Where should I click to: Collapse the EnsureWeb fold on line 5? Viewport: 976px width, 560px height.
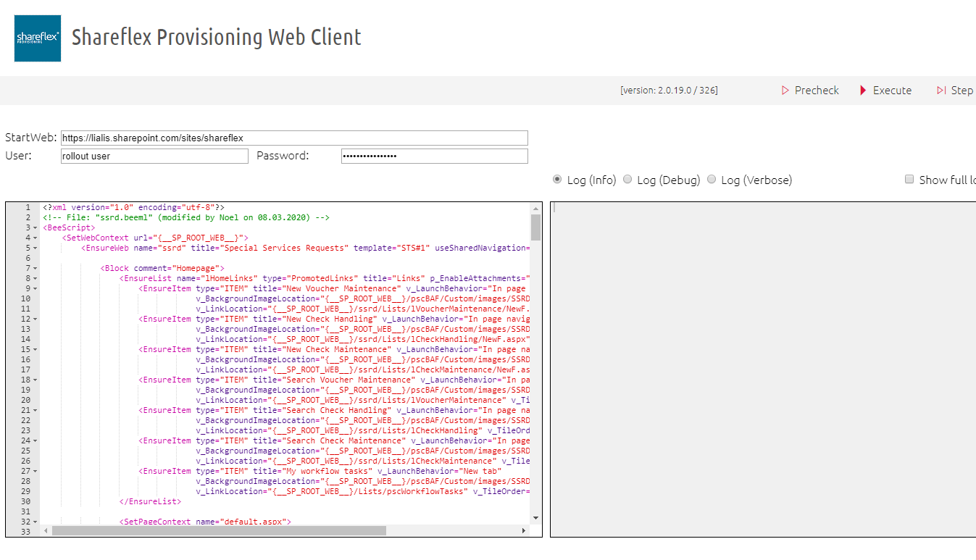[36, 248]
